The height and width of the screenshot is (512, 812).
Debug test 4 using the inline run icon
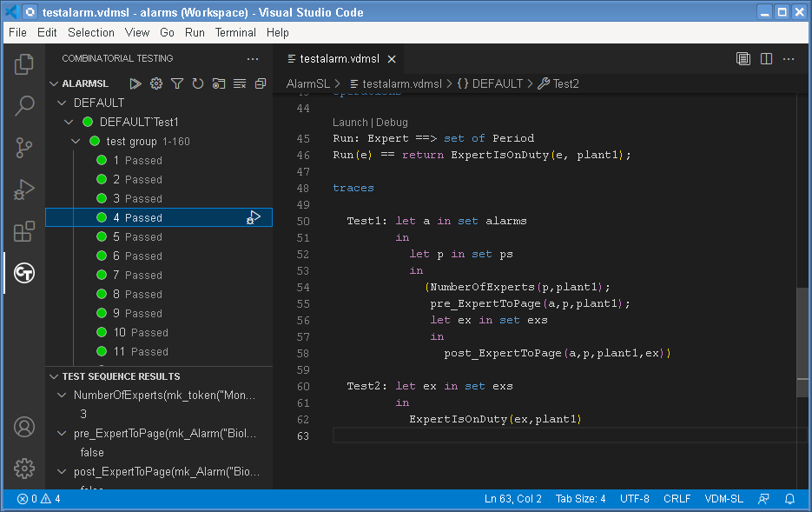pyautogui.click(x=254, y=217)
